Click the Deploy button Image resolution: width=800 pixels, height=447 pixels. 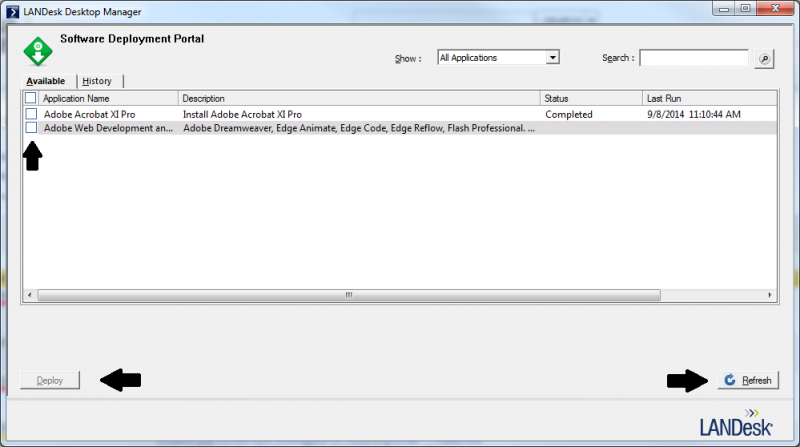pyautogui.click(x=50, y=380)
